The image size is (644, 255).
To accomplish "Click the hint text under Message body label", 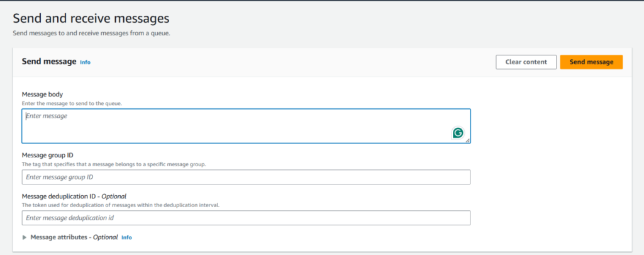I will pos(72,103).
